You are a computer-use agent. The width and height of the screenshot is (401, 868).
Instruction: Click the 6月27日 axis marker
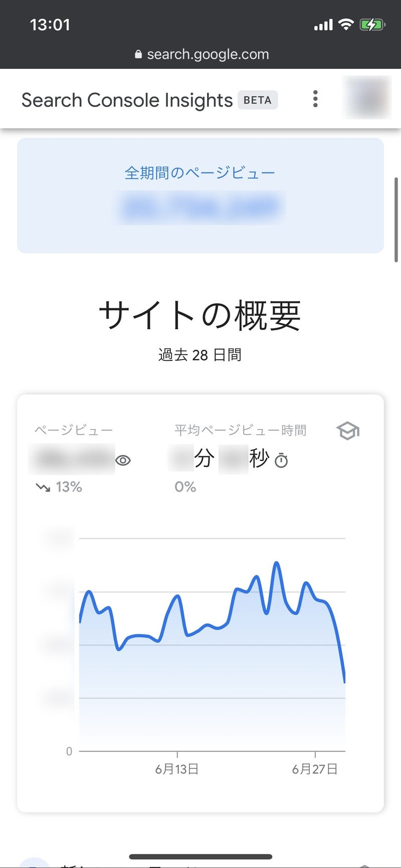pos(315,769)
